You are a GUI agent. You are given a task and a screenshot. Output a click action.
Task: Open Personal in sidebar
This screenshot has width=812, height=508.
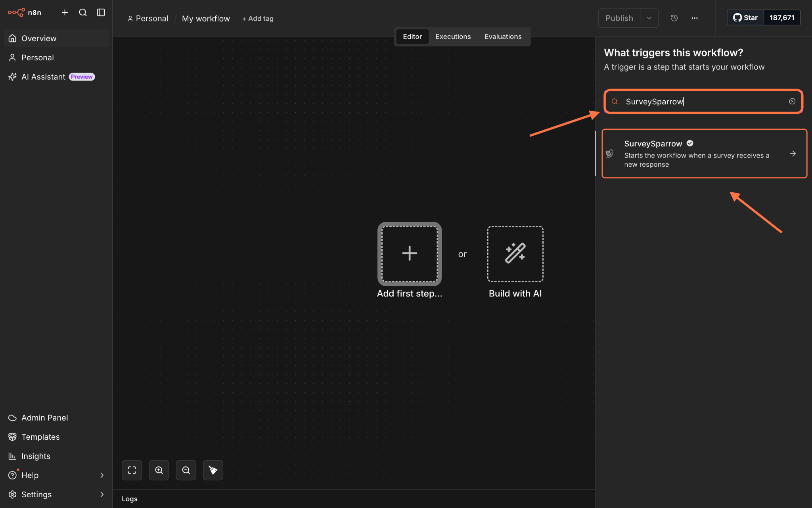point(56,58)
